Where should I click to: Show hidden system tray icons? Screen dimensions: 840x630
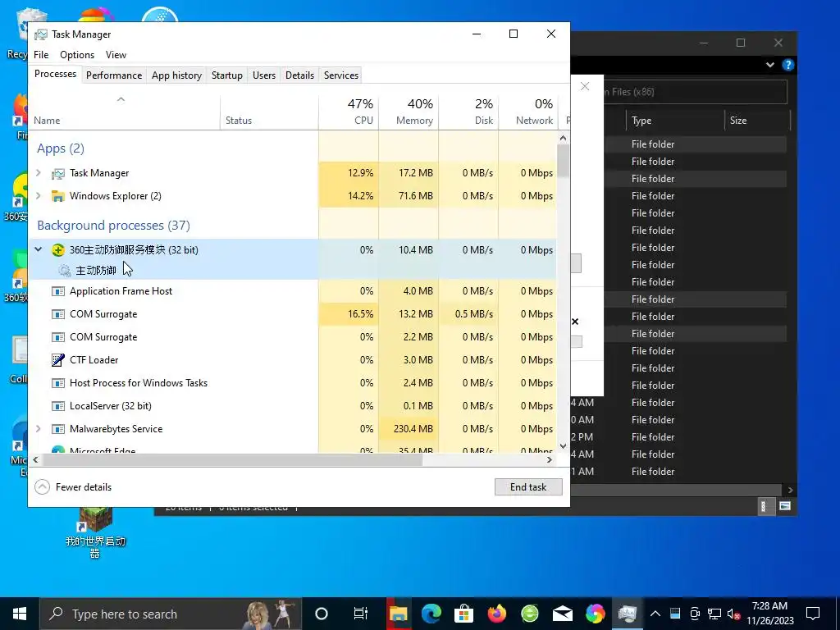(655, 614)
